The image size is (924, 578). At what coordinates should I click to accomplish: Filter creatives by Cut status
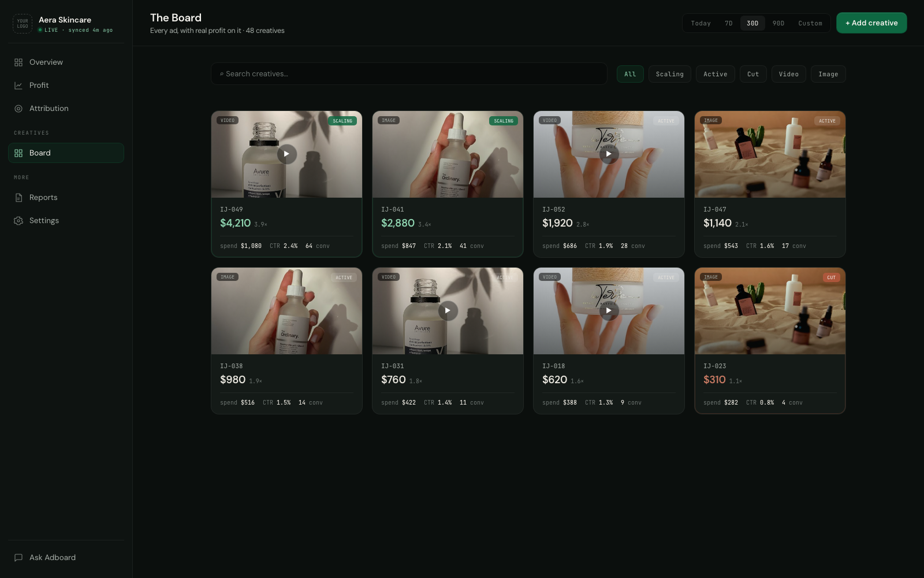[753, 74]
